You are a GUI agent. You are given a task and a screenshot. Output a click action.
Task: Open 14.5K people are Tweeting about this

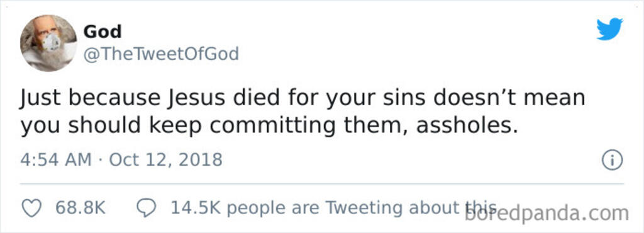(334, 208)
